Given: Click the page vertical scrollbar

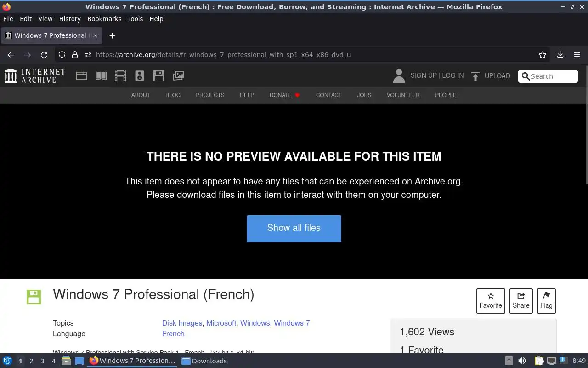Looking at the screenshot, I should coord(586,124).
